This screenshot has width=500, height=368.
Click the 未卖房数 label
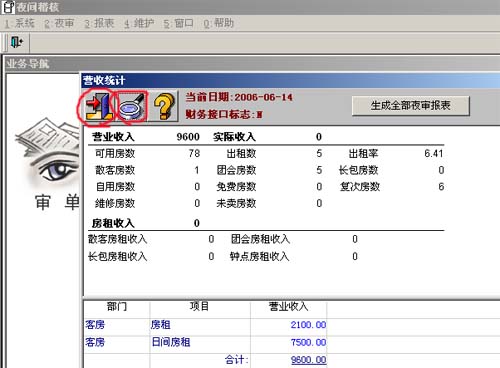point(236,203)
